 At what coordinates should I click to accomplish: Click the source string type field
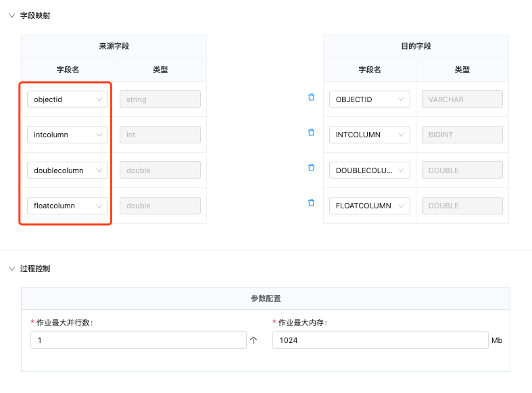click(160, 99)
